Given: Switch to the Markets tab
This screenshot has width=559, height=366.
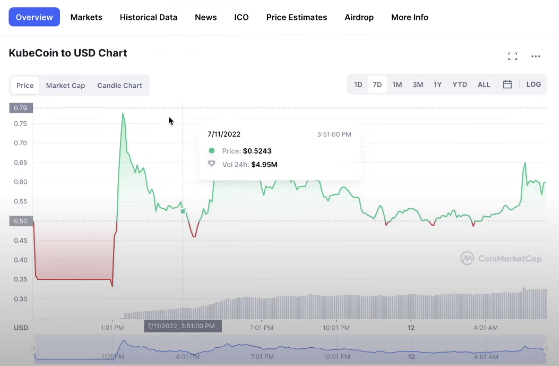Looking at the screenshot, I should pyautogui.click(x=86, y=17).
